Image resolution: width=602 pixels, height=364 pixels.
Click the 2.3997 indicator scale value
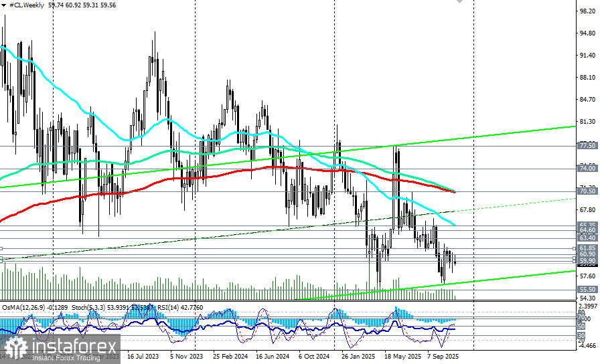588,306
